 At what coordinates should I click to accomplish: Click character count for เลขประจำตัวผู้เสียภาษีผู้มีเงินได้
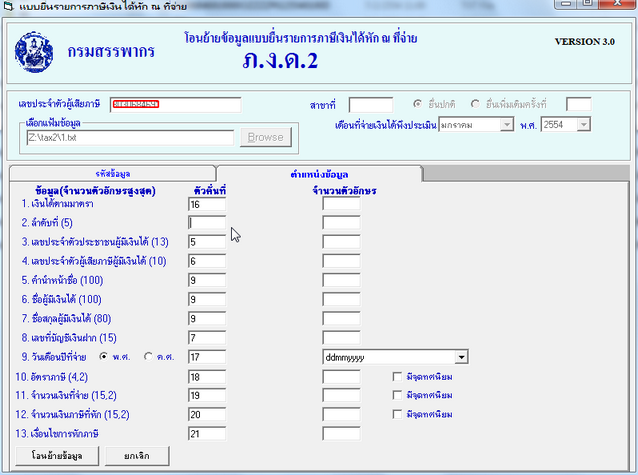pyautogui.click(x=341, y=261)
